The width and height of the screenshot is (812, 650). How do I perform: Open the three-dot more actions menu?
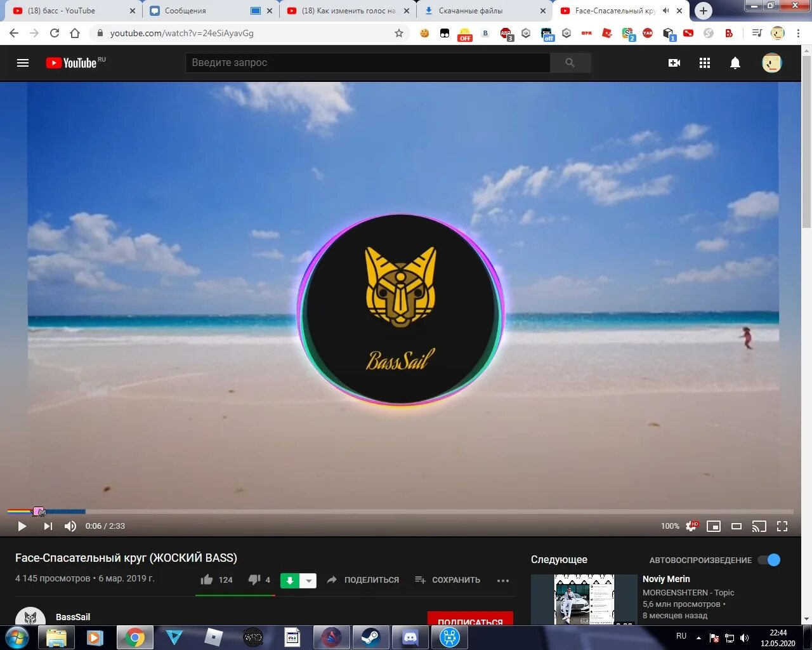coord(503,580)
